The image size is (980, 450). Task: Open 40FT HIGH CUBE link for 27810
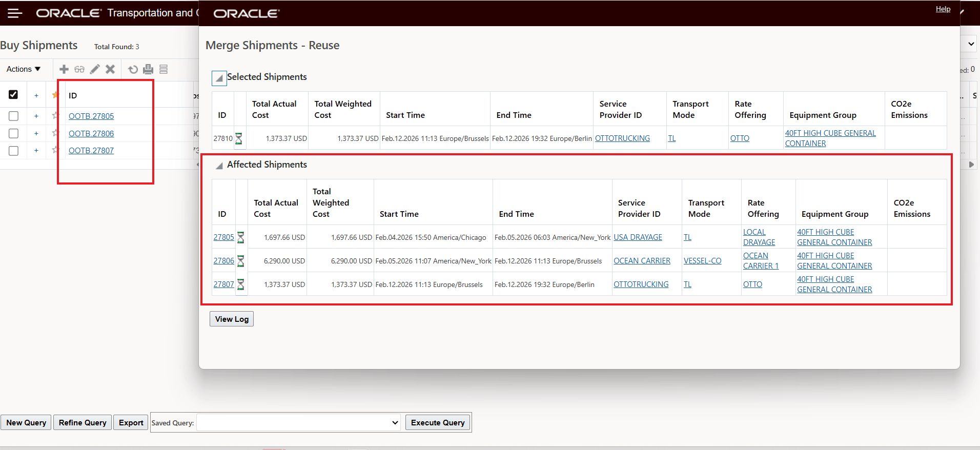pos(830,138)
